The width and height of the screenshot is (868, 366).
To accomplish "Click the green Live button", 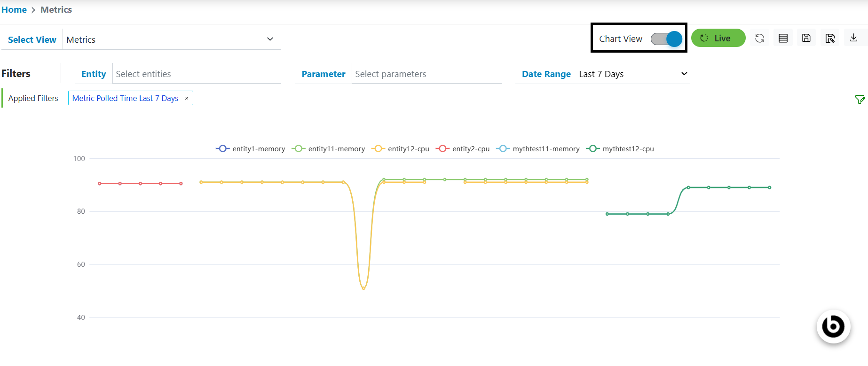I will coord(718,38).
